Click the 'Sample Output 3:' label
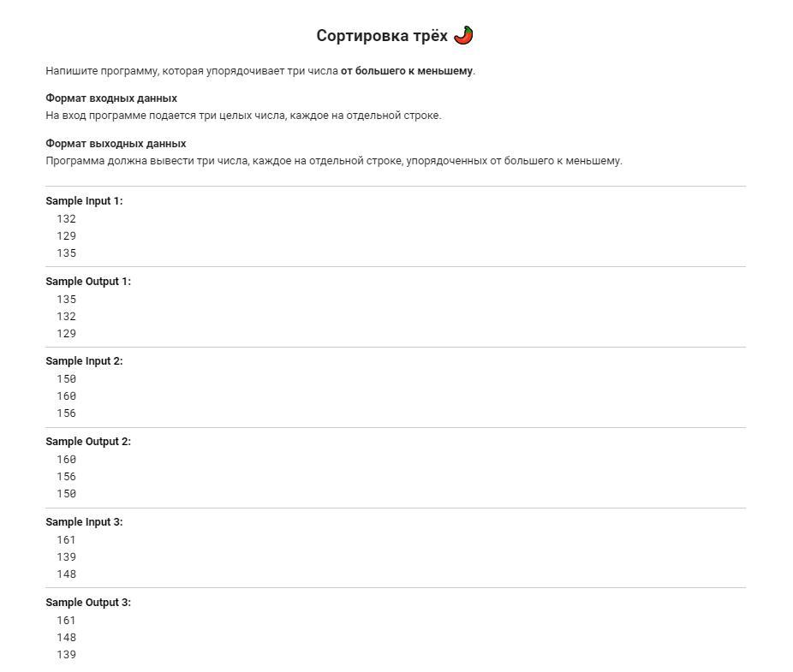 coord(88,602)
